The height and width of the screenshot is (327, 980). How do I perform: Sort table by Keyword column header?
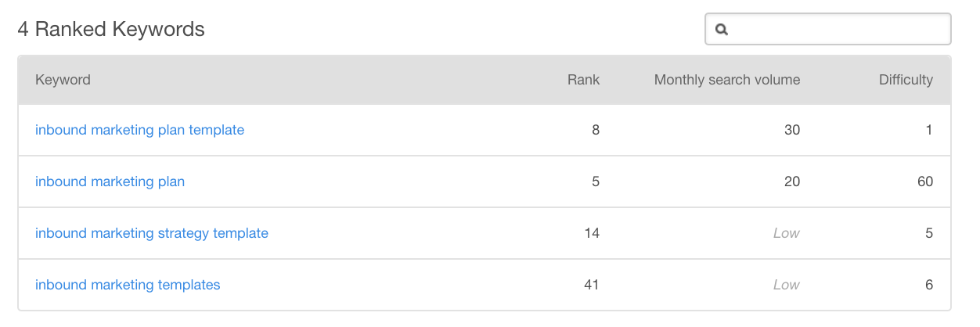point(63,80)
